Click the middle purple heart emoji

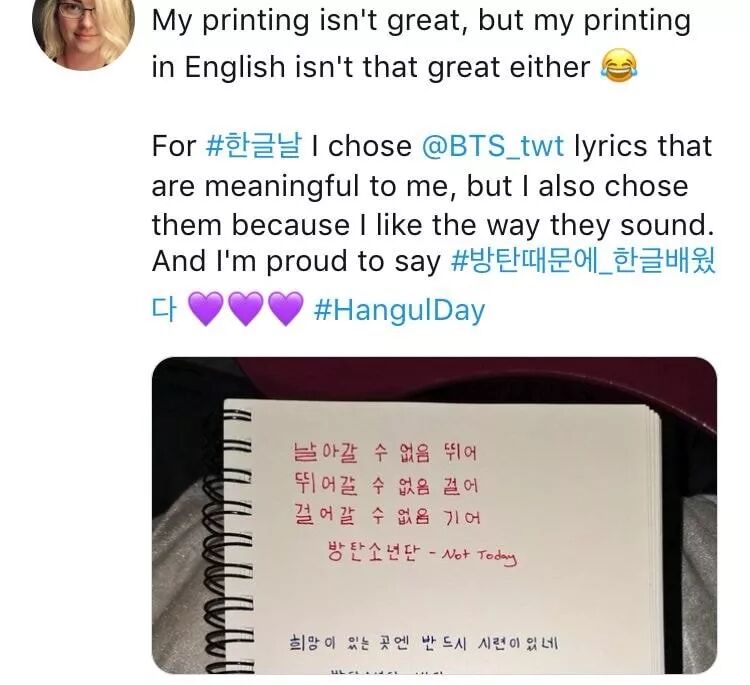245,309
